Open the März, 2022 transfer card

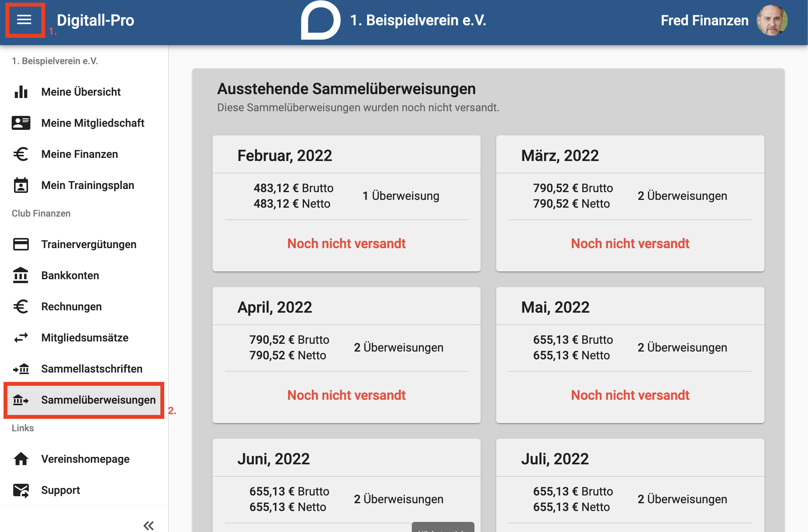point(630,203)
